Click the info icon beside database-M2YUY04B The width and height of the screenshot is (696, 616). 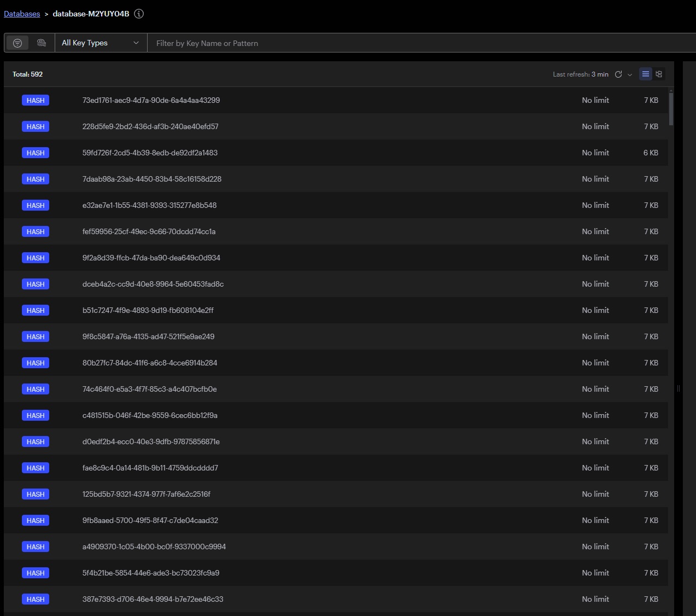(x=138, y=14)
